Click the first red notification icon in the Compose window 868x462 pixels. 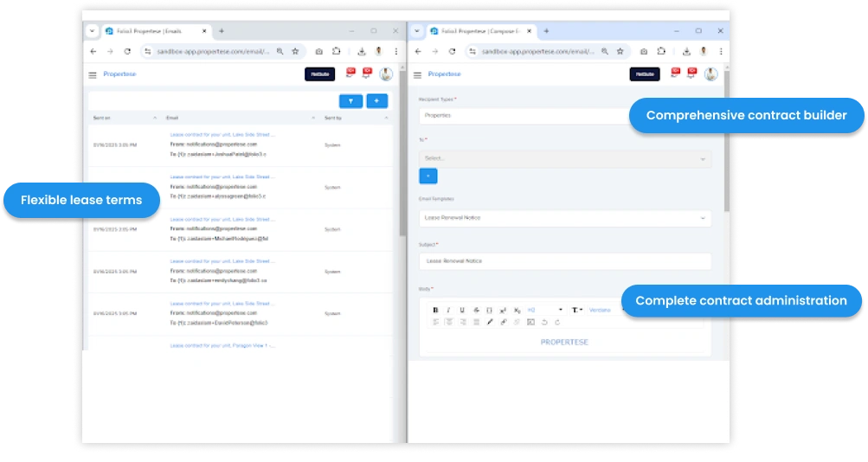(675, 73)
